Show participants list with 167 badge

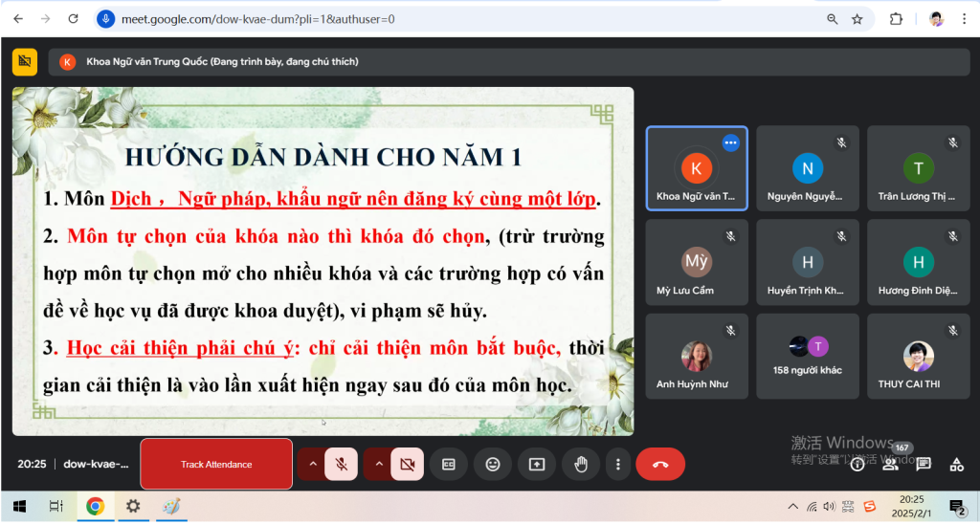pyautogui.click(x=890, y=463)
